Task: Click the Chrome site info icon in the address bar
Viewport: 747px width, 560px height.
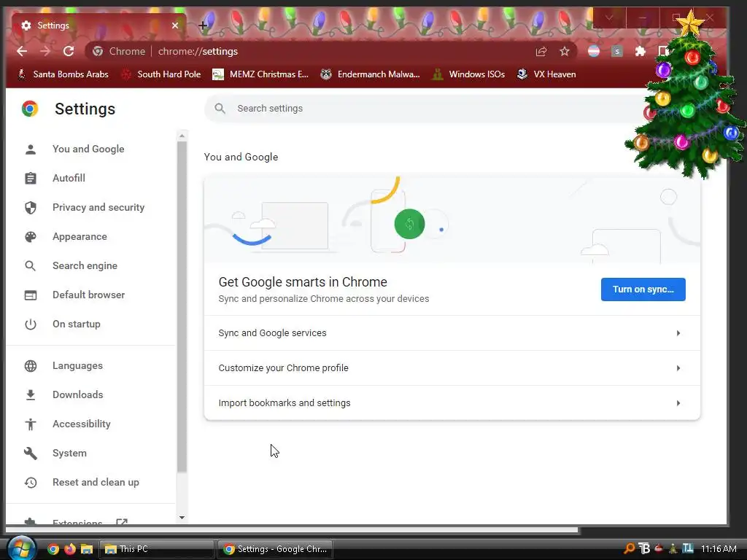Action: coord(98,52)
